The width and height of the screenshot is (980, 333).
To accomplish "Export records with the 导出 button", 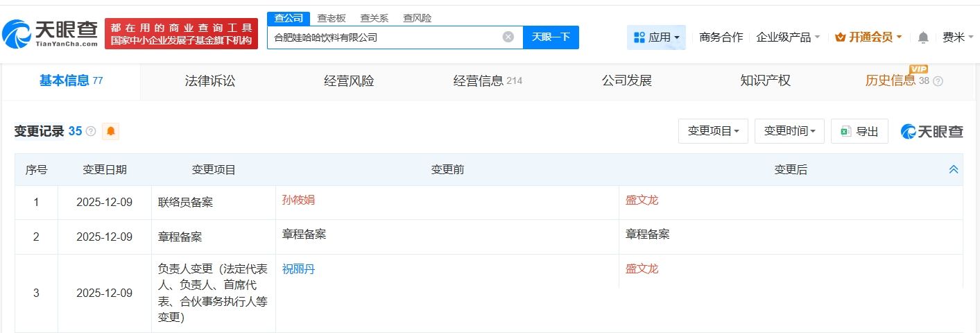I will [859, 131].
